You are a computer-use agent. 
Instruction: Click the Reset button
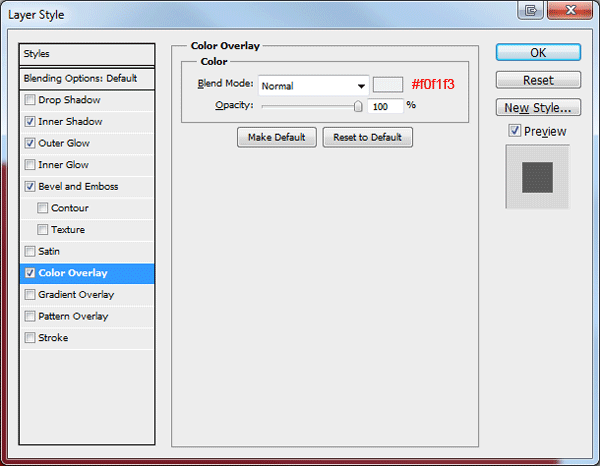point(538,80)
